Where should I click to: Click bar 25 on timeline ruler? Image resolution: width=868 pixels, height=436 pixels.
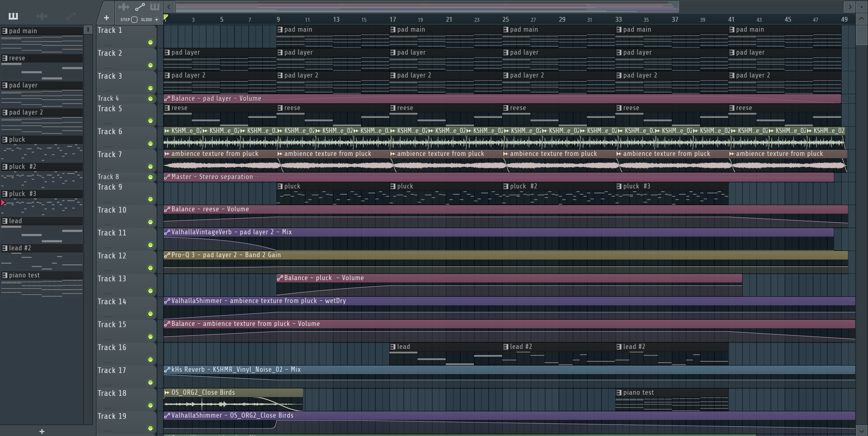pyautogui.click(x=506, y=20)
